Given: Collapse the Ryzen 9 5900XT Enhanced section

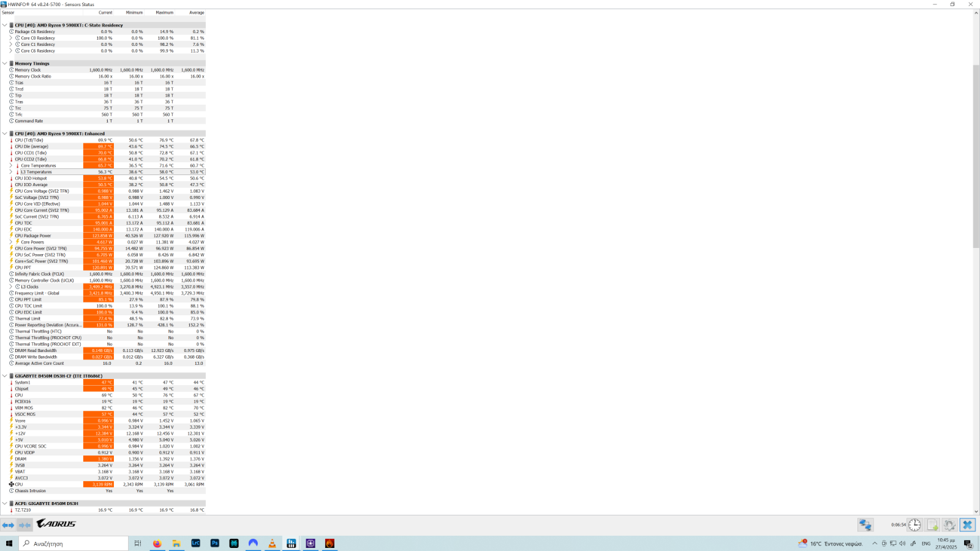Looking at the screenshot, I should (x=4, y=133).
